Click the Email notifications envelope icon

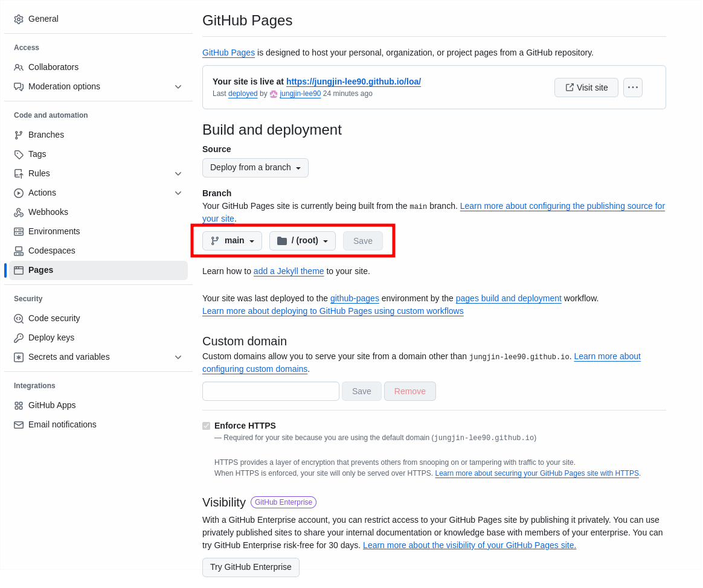click(18, 424)
